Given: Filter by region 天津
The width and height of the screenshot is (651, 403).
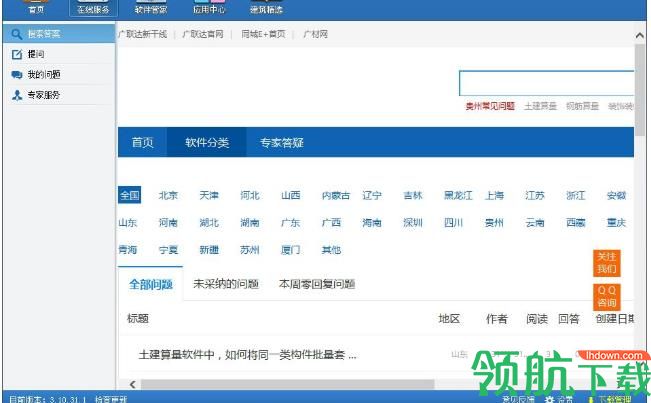Looking at the screenshot, I should click(209, 195).
